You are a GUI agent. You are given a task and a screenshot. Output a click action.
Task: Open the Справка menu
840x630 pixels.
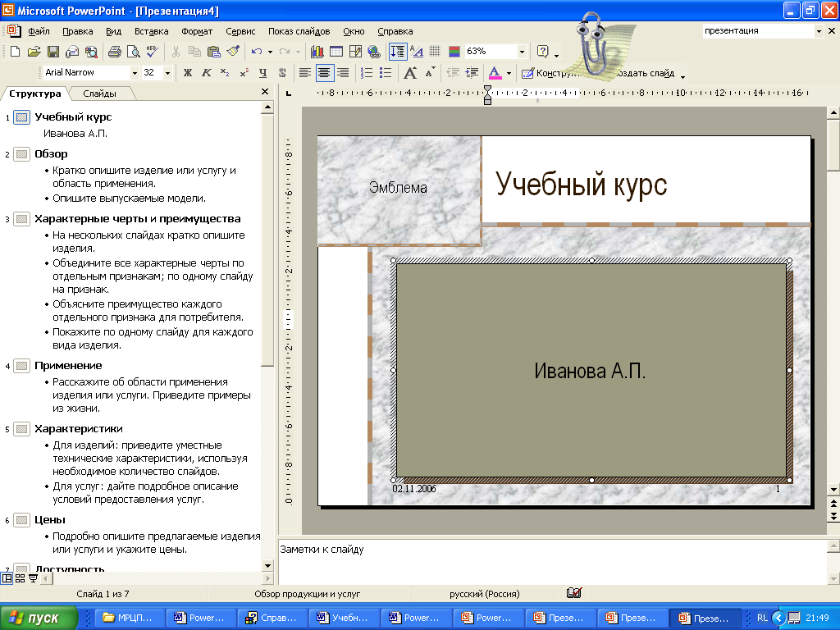pos(395,32)
